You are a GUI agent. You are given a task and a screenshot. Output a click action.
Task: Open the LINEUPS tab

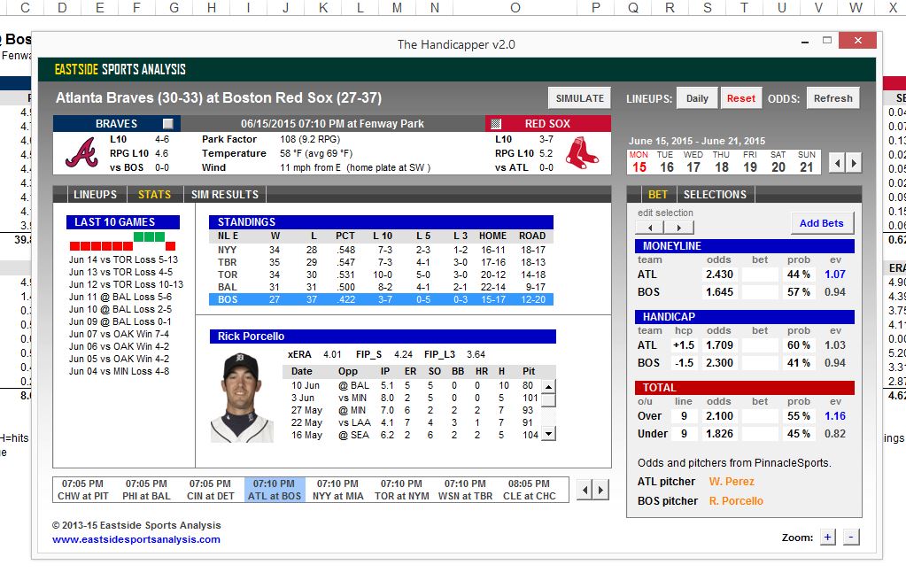pos(95,195)
